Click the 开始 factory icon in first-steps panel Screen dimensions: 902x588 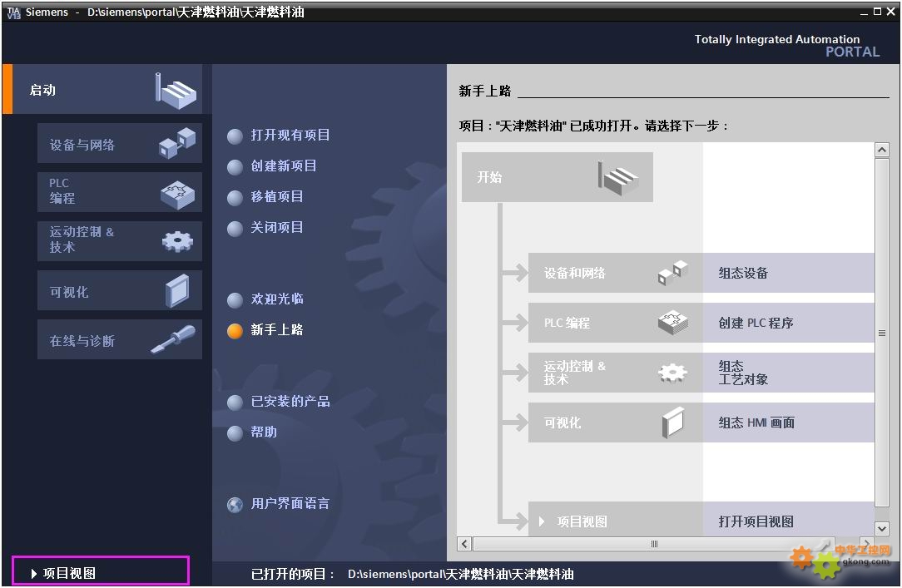click(617, 178)
